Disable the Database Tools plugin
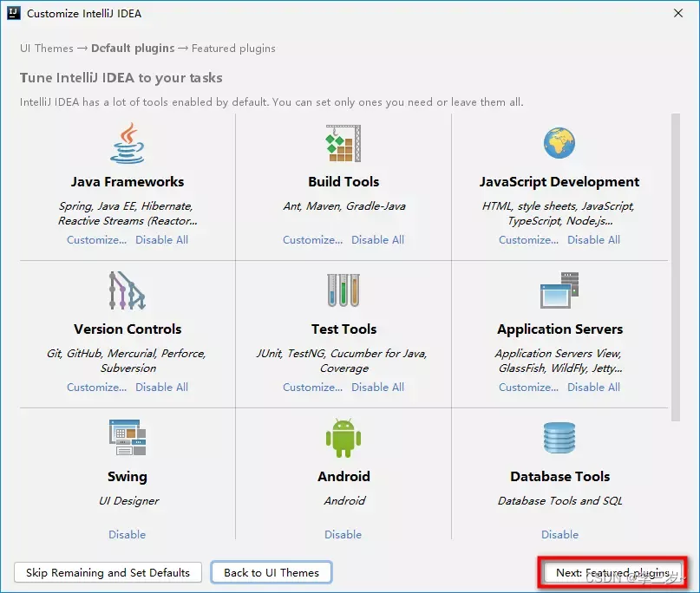This screenshot has width=700, height=593. click(559, 535)
